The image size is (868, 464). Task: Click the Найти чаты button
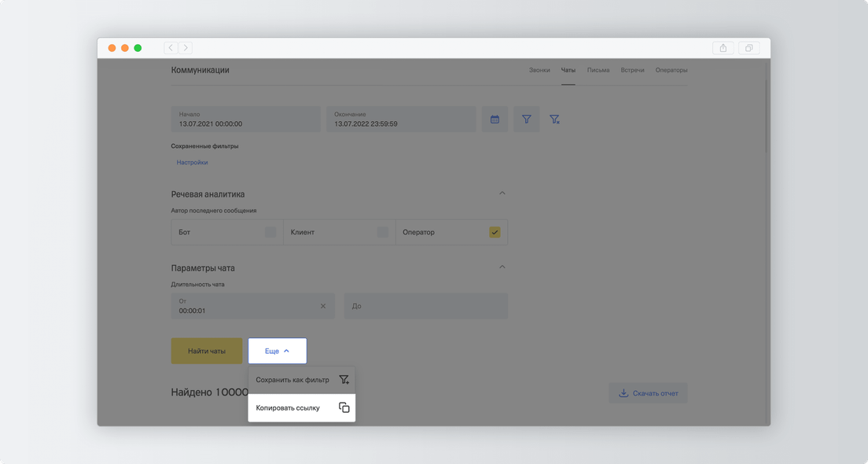(x=207, y=351)
